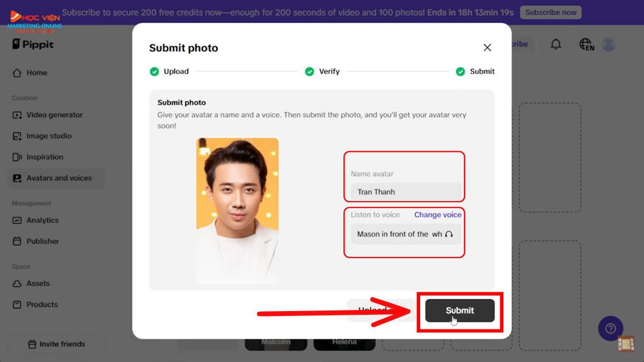Go to the Verify step
Image resolution: width=644 pixels, height=362 pixels.
(x=323, y=71)
